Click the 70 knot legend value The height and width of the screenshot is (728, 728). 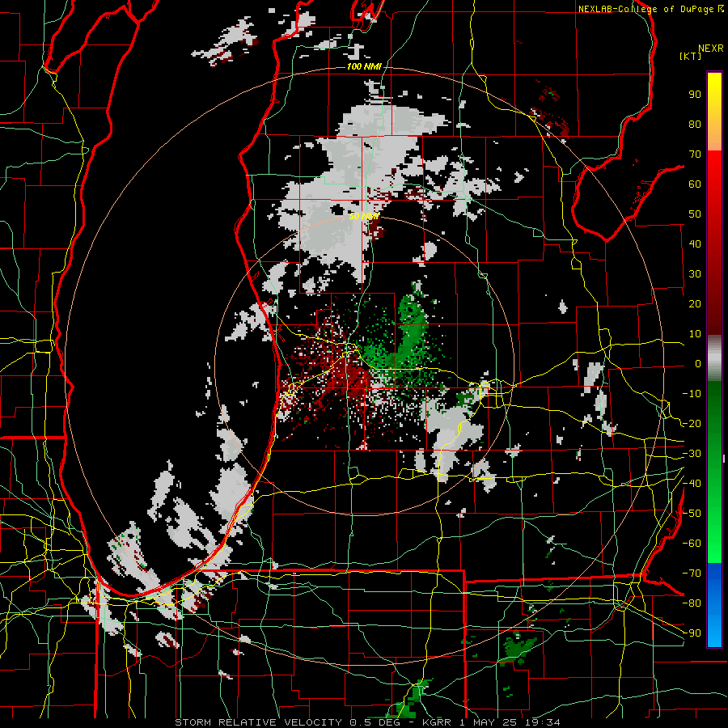tap(695, 154)
